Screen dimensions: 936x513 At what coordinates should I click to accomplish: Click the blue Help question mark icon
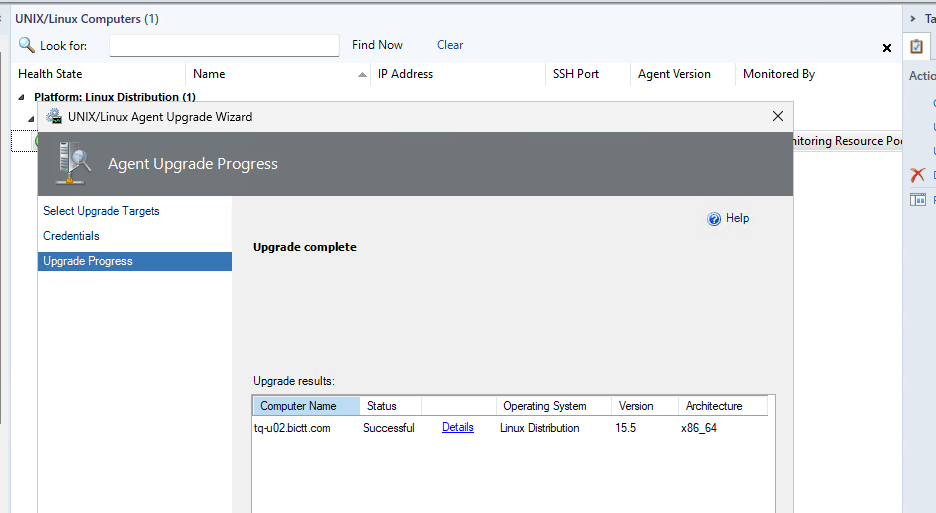714,219
